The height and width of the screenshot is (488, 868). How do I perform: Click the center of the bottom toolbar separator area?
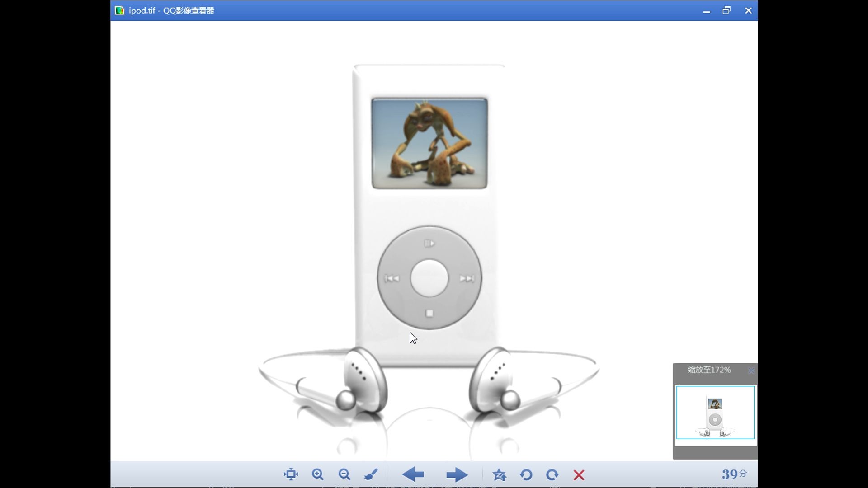pyautogui.click(x=388, y=475)
